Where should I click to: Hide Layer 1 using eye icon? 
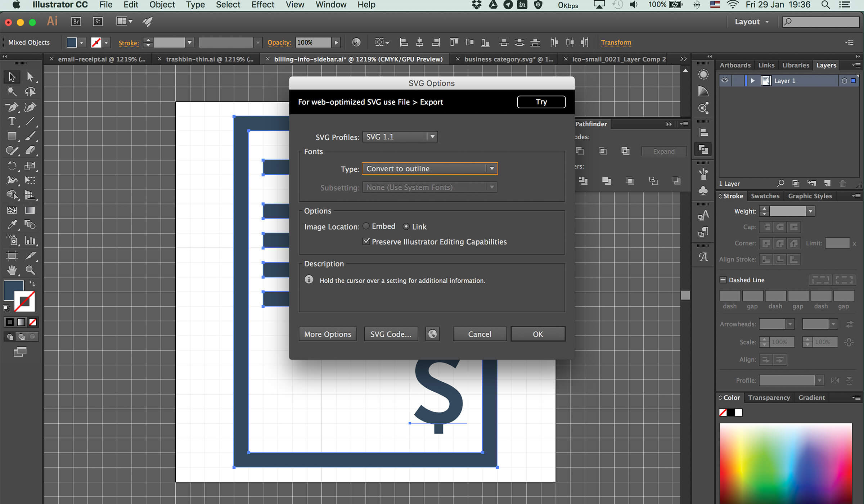click(725, 81)
